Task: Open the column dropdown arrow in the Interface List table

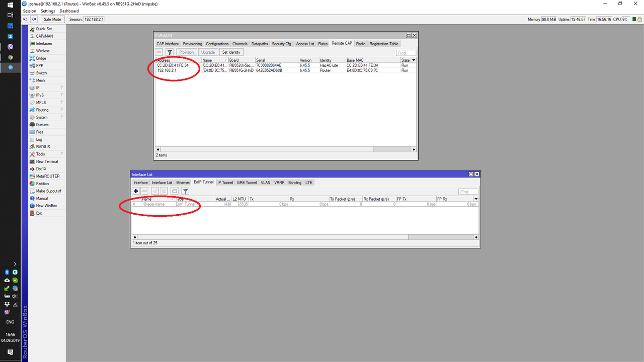Action: pyautogui.click(x=476, y=199)
